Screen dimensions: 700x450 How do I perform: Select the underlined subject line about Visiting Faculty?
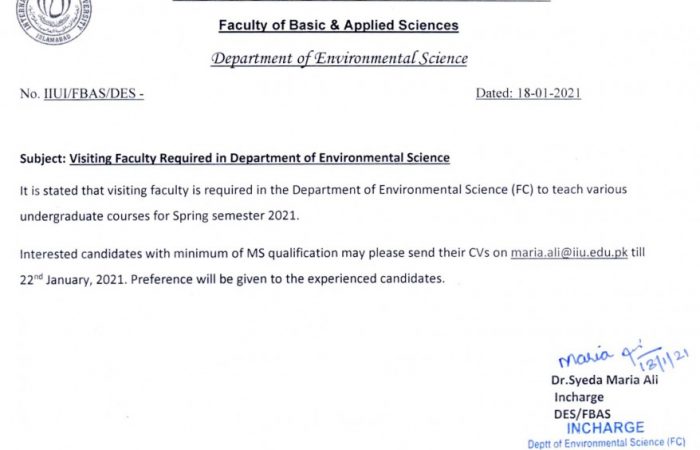pos(259,158)
